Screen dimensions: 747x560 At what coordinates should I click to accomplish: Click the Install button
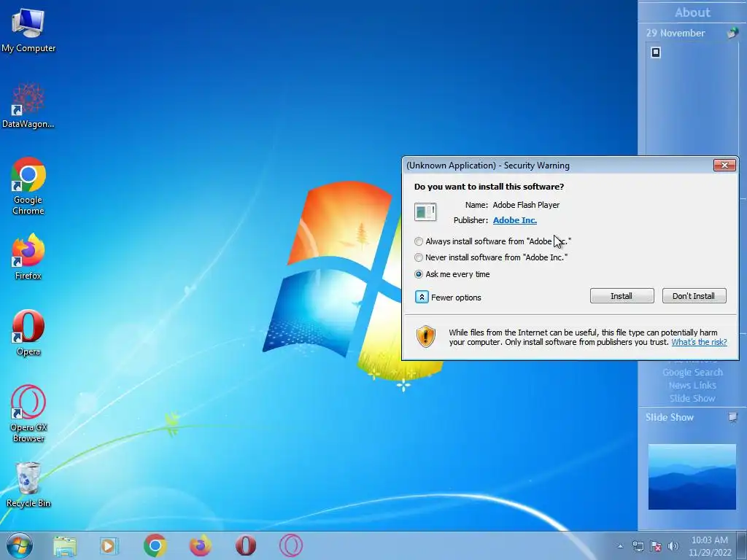coord(622,296)
